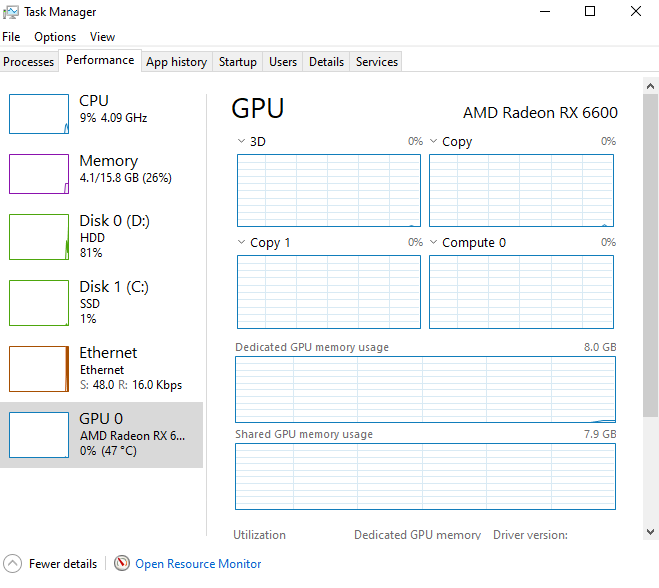The width and height of the screenshot is (659, 588).
Task: Click the Fewer details arrow icon
Action: (x=12, y=564)
